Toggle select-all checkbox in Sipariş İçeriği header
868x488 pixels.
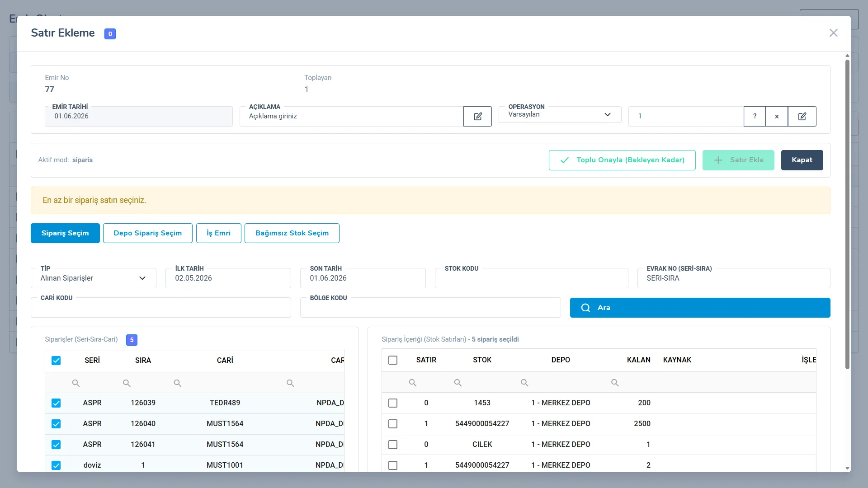[x=393, y=360]
